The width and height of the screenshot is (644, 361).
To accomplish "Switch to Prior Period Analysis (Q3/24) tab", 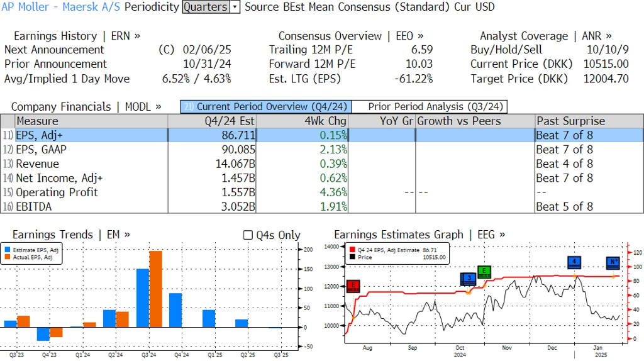I will tap(430, 107).
